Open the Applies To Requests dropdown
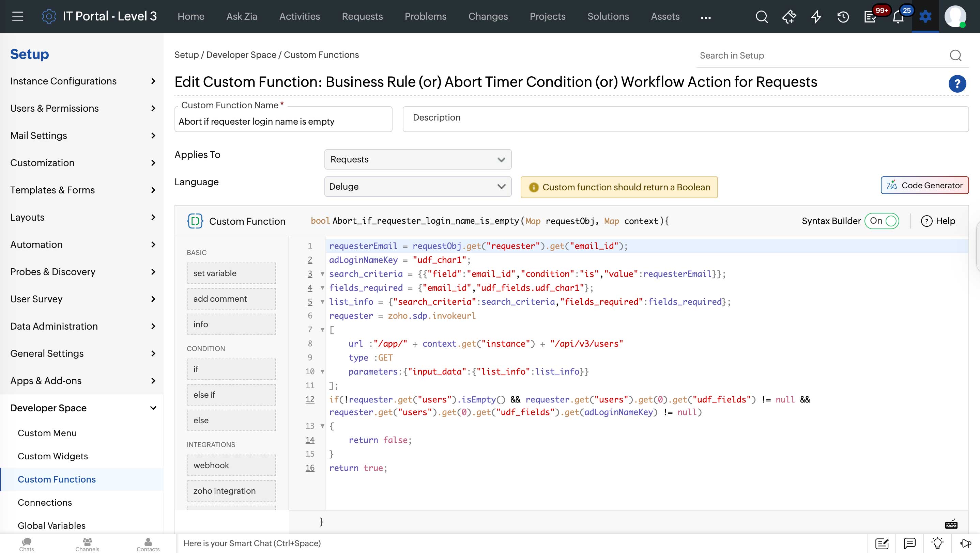The width and height of the screenshot is (980, 553). 418,159
